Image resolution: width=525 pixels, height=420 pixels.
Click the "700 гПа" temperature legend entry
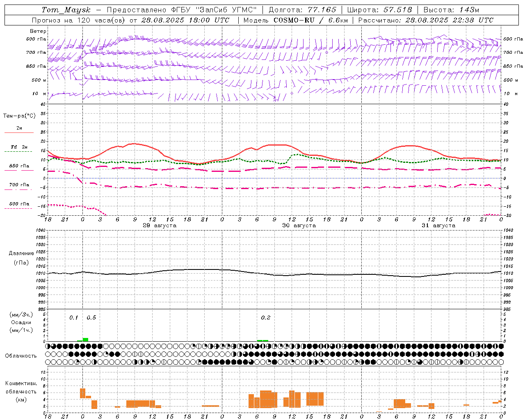[x=19, y=185]
